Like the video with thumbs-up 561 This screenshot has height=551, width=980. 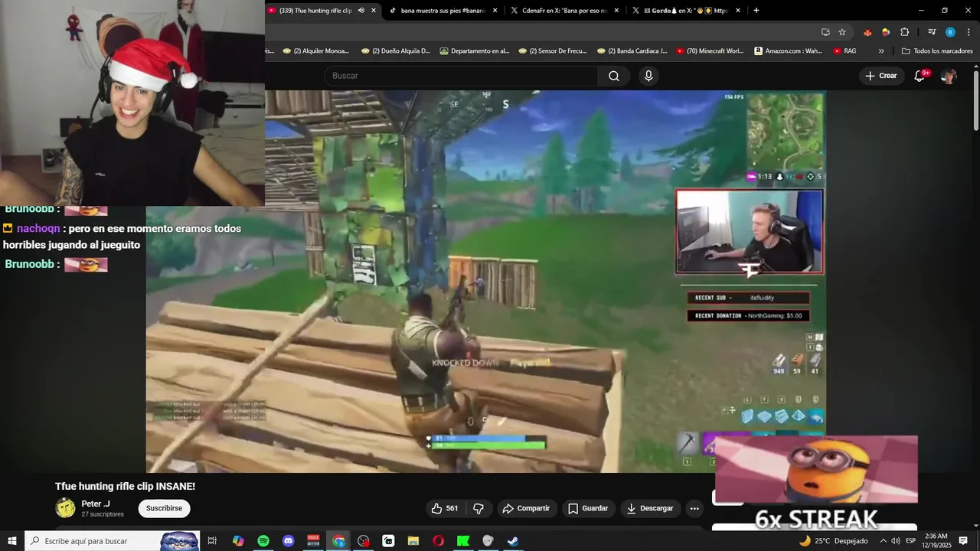point(445,508)
